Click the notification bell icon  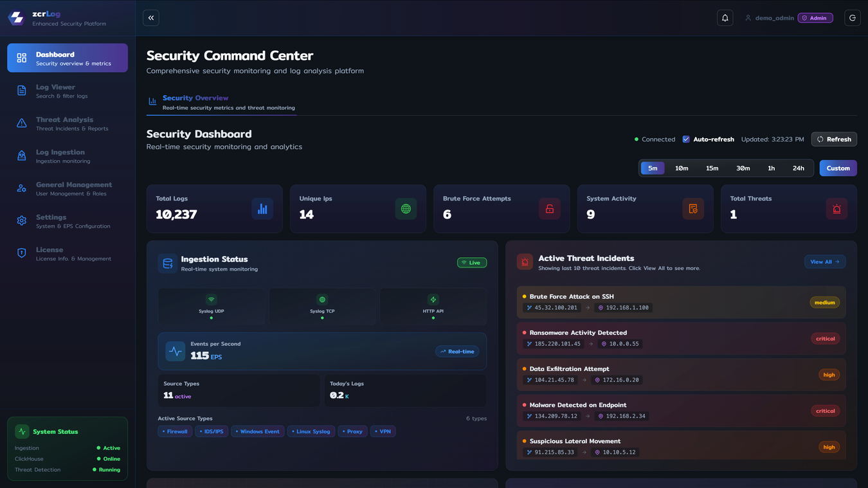725,18
